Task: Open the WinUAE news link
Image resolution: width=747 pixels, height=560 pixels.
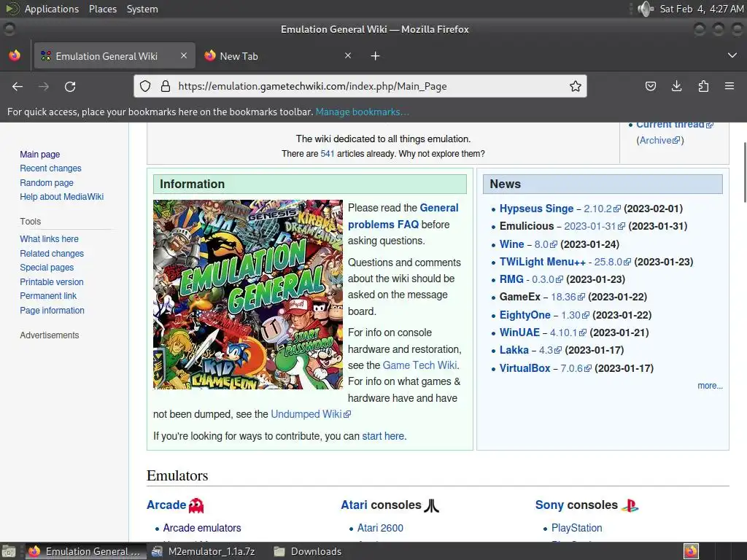Action: click(519, 332)
